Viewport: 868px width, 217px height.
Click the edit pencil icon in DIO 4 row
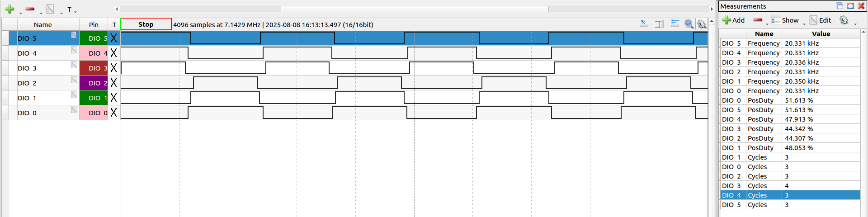[74, 50]
